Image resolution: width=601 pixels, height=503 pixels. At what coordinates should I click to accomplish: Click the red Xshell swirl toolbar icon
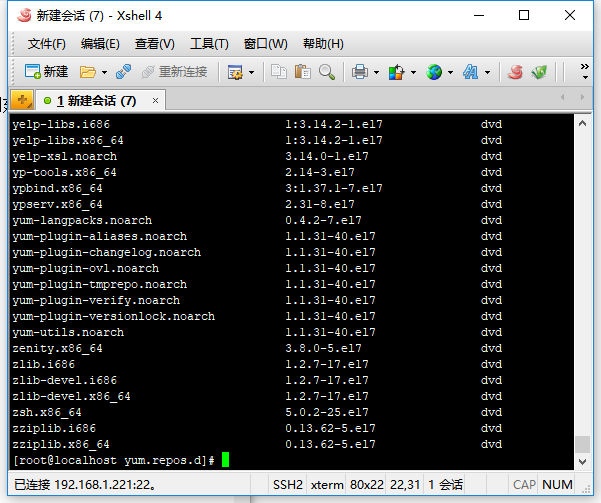[515, 72]
